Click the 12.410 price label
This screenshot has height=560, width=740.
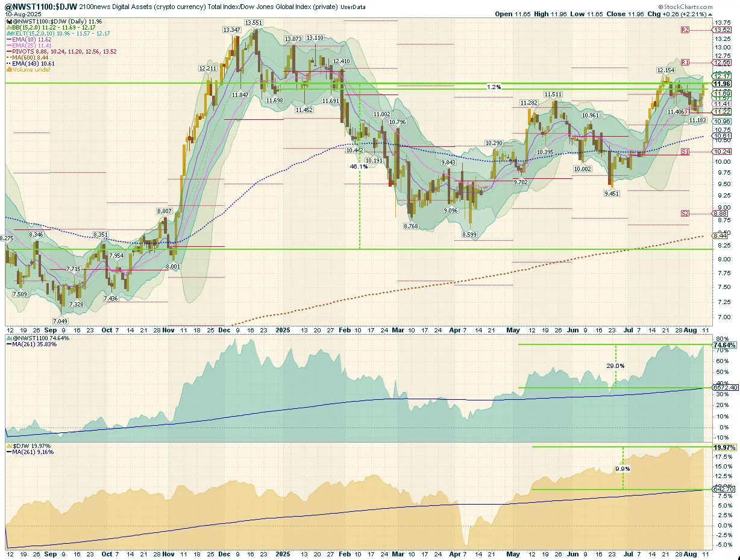(341, 61)
